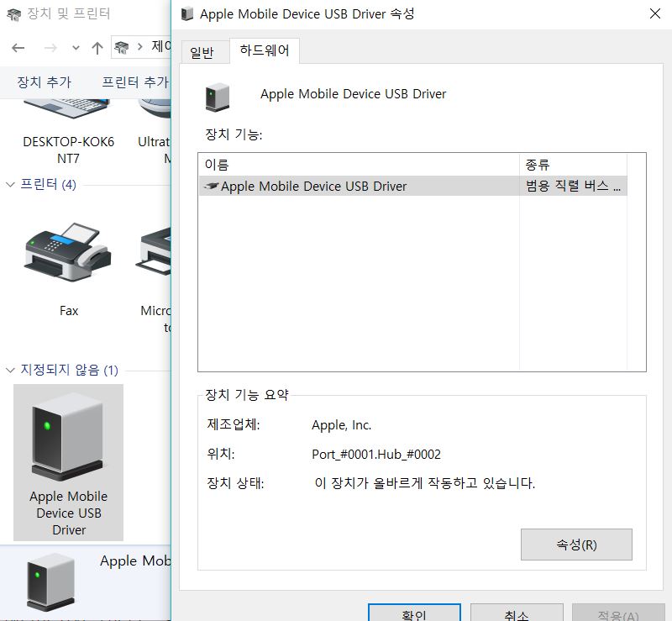Click 장치 추가 in Devices window
This screenshot has width=672, height=621.
pos(45,82)
